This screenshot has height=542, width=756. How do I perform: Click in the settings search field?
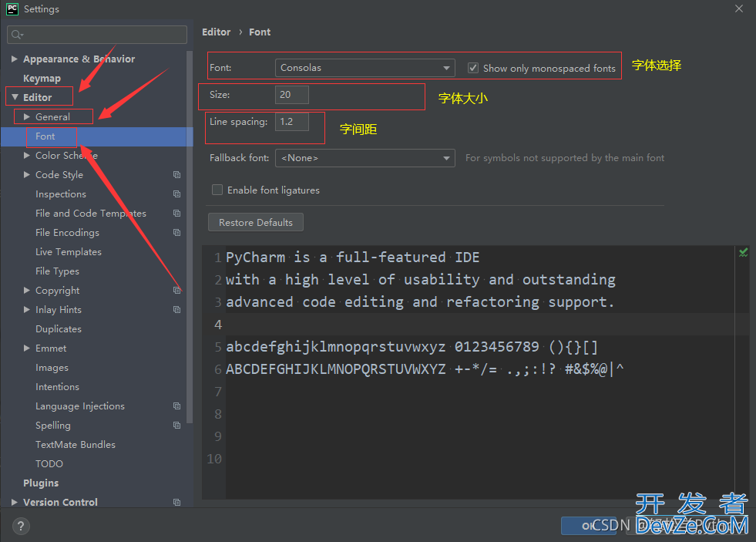coord(97,35)
